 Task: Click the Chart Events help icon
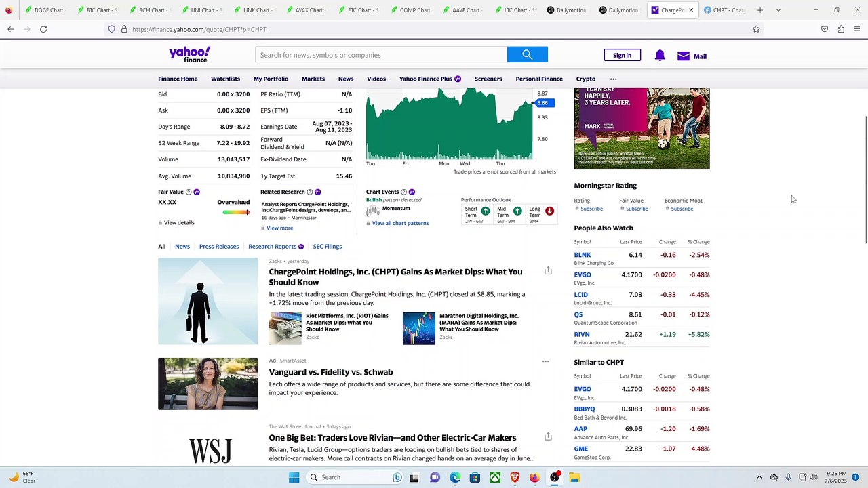[x=403, y=192]
